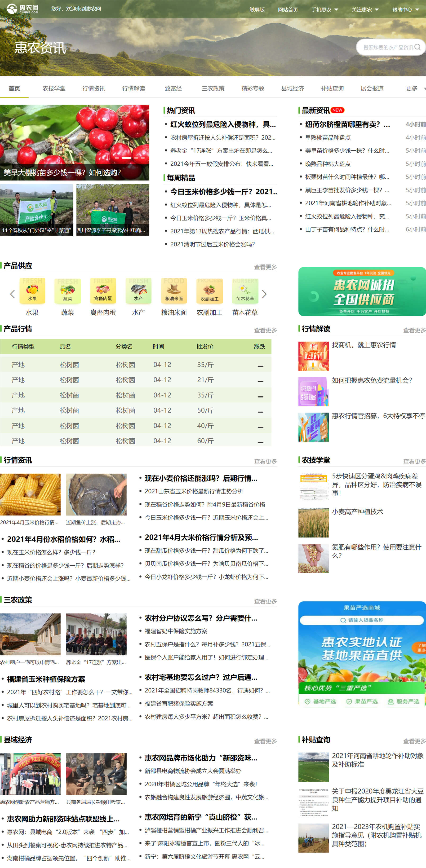Click the NEW badge beside 最新资讯
The image size is (426, 868).
337,110
